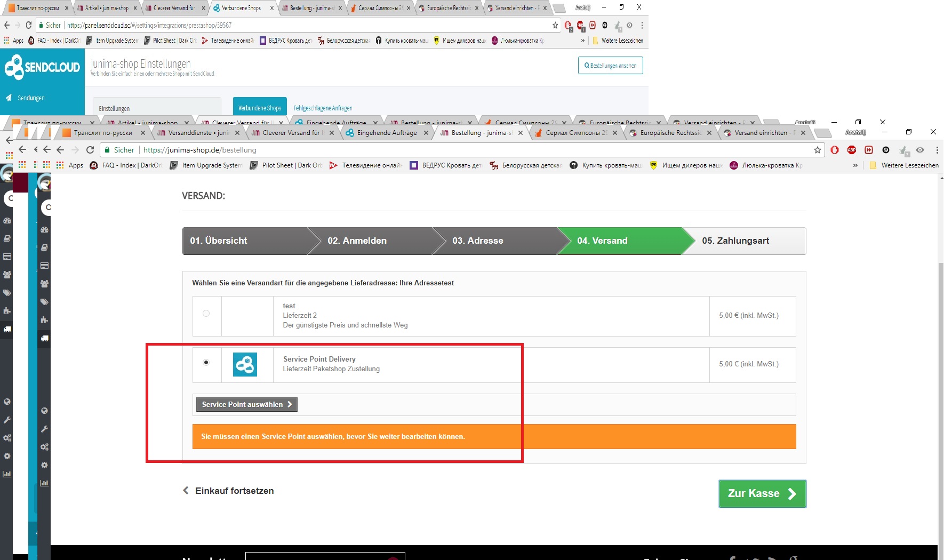Bookmark the SendCloud panel page with the star
Screen dimensions: 944x560
tap(555, 25)
